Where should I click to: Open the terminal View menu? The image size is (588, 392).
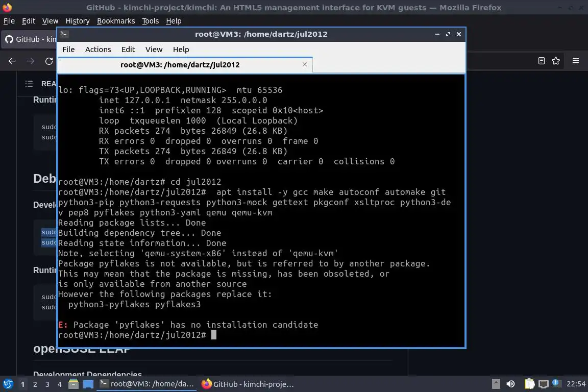tap(154, 50)
